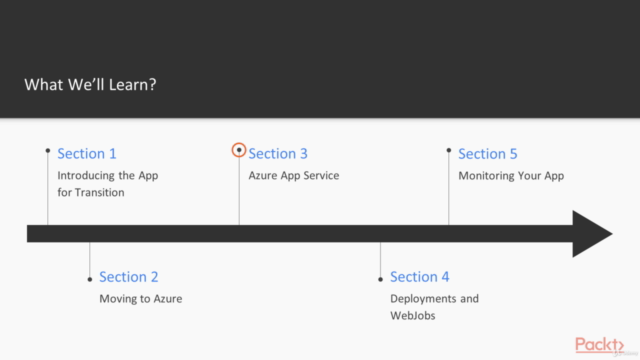Viewport: 640px width, 360px height.
Task: Click the Section 5 timeline dot
Action: click(449, 150)
